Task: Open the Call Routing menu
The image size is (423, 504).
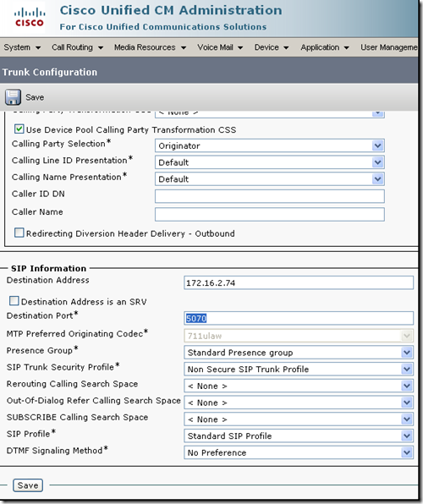Action: point(78,47)
